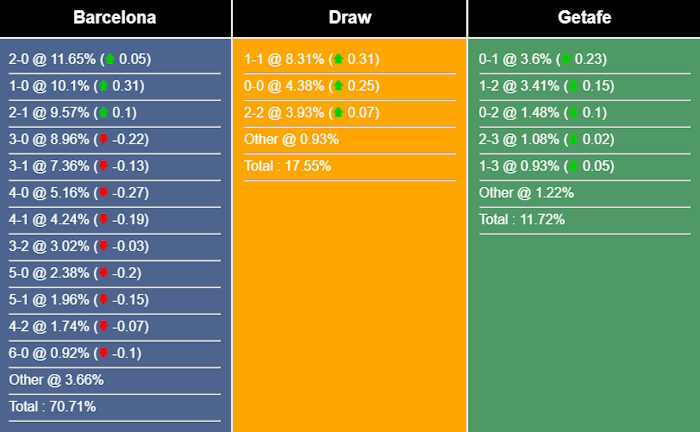This screenshot has width=700, height=432.
Task: Click the green up arrow beside Getafe 0-1
Action: pos(567,60)
